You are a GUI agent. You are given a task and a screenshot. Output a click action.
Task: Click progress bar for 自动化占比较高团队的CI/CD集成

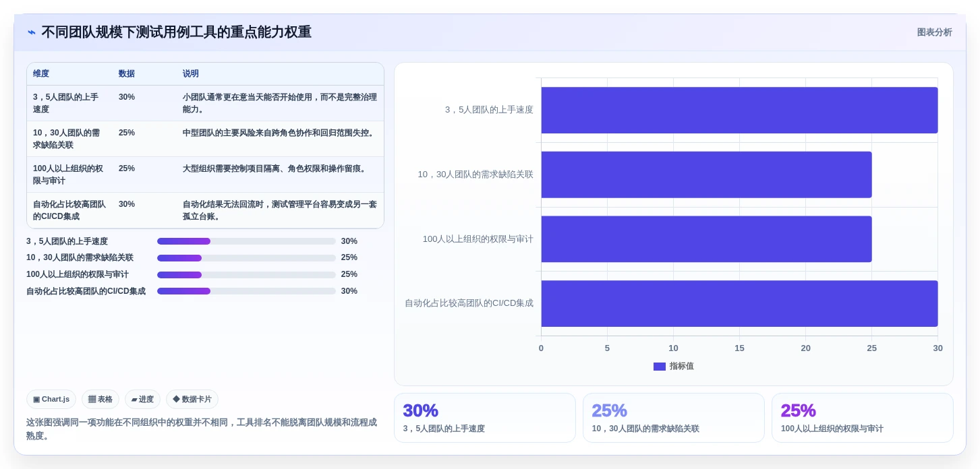(x=246, y=291)
